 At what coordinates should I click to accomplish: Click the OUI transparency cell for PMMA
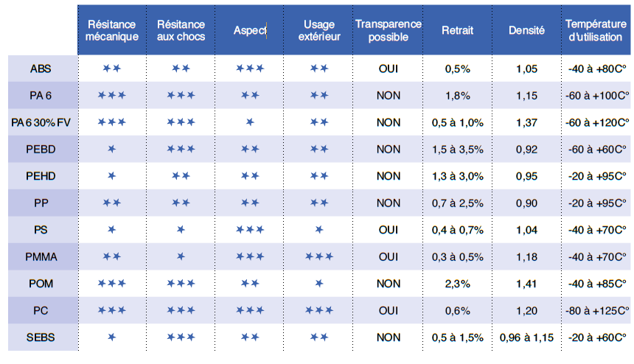[388, 256]
